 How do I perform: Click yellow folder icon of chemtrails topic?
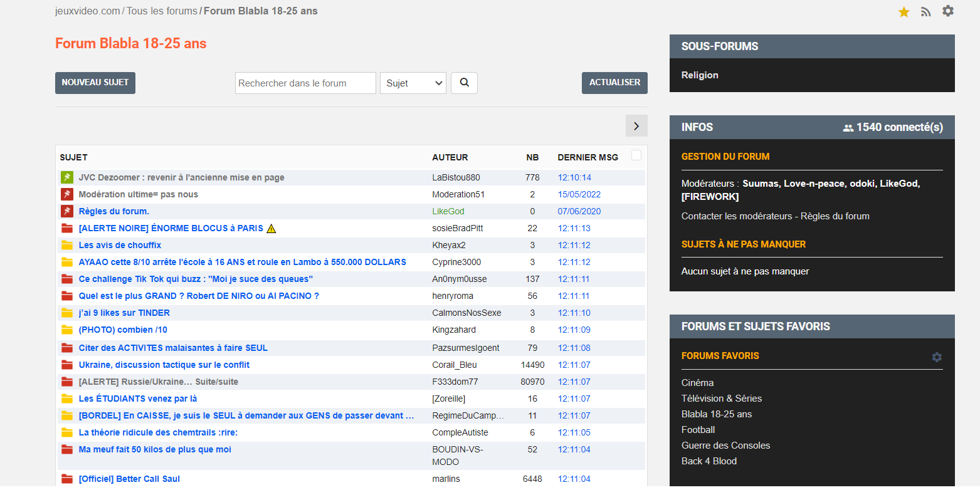click(x=67, y=432)
